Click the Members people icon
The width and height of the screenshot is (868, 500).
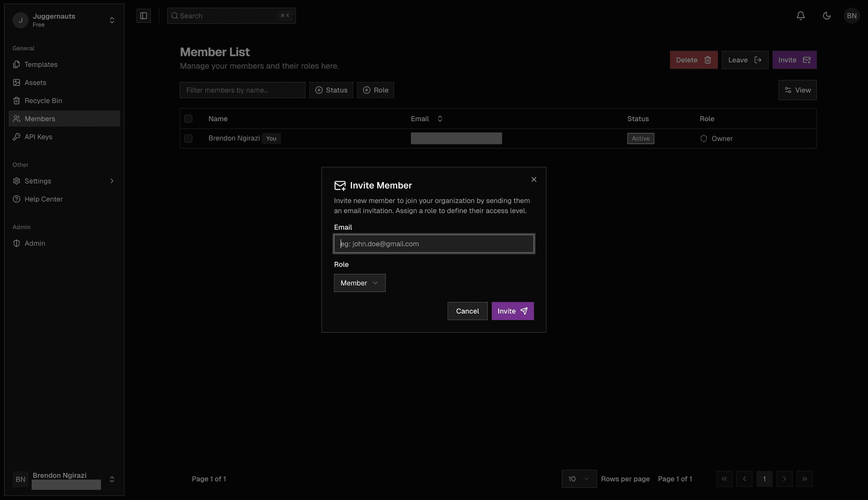pos(17,118)
